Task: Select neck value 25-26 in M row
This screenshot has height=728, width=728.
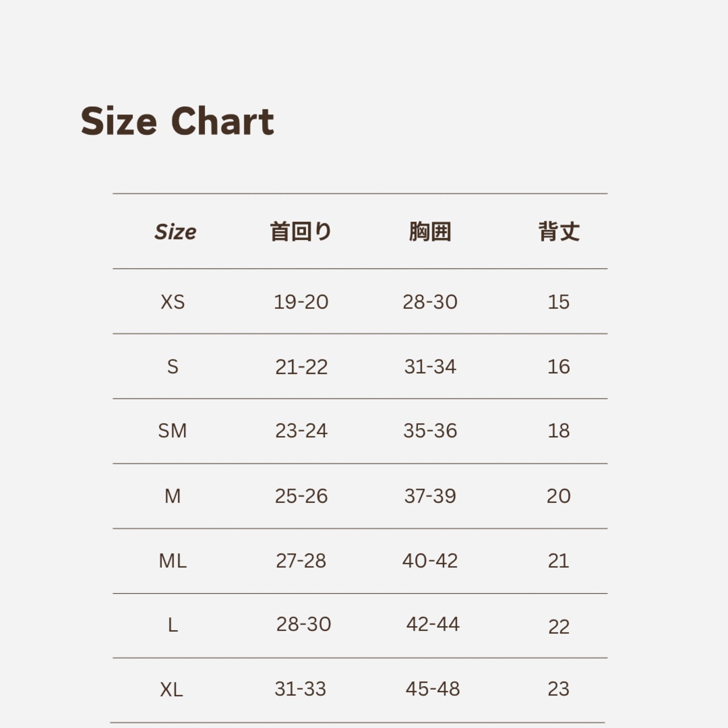Action: point(301,496)
